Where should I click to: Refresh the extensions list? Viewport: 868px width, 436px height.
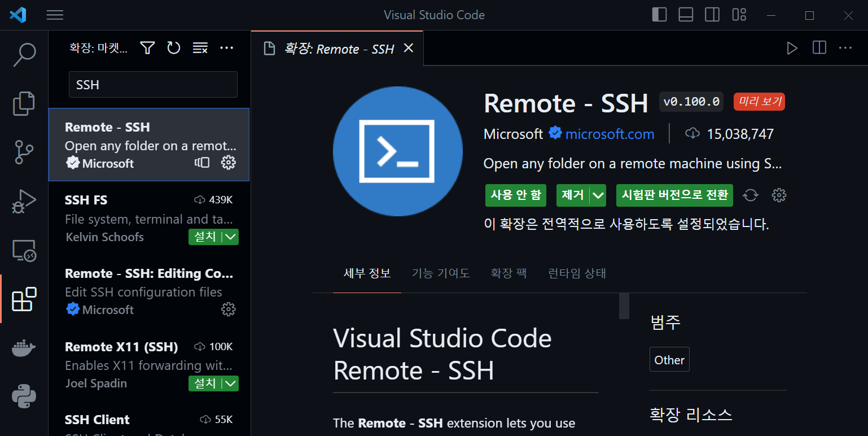point(174,48)
